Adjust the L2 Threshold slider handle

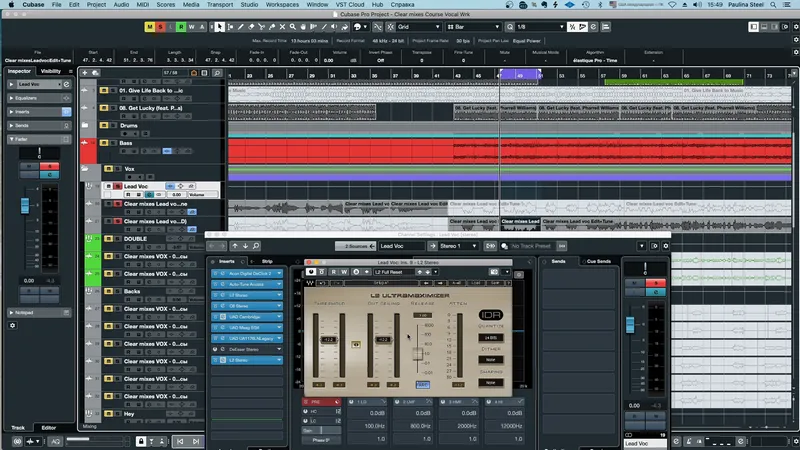pos(329,340)
